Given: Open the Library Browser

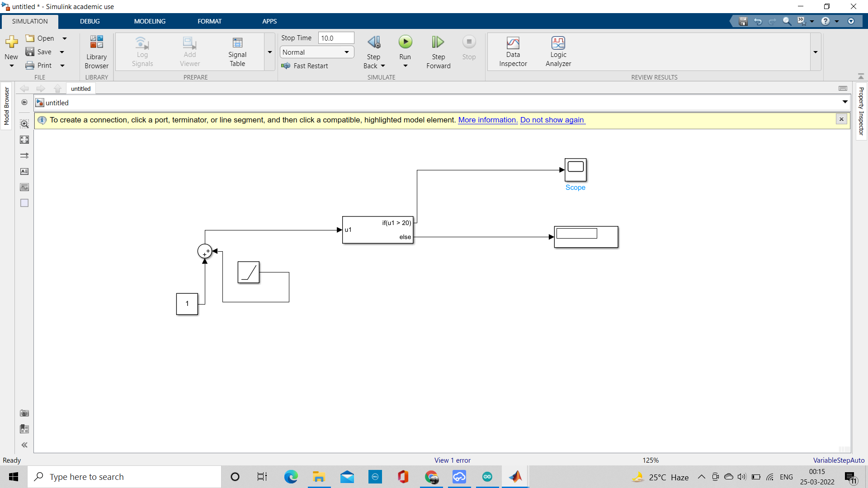Looking at the screenshot, I should point(96,51).
